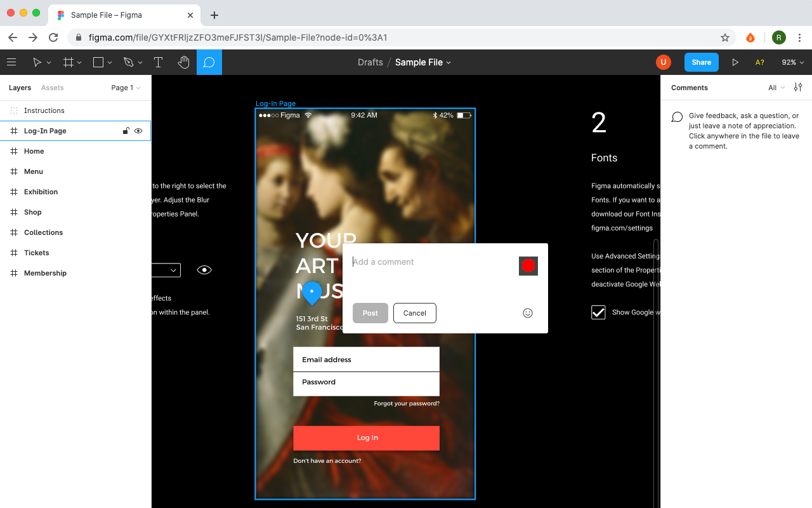This screenshot has height=508, width=812.
Task: Open shape tools dropdown arrow
Action: click(110, 63)
